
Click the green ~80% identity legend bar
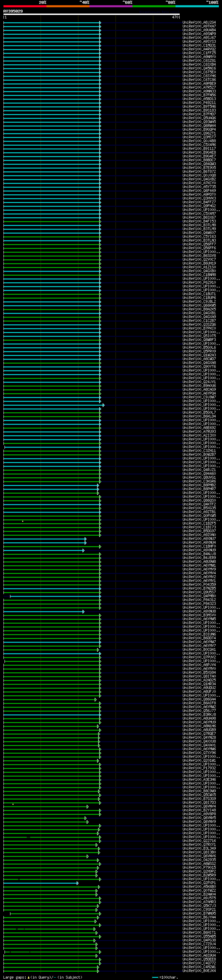click(154, 6)
